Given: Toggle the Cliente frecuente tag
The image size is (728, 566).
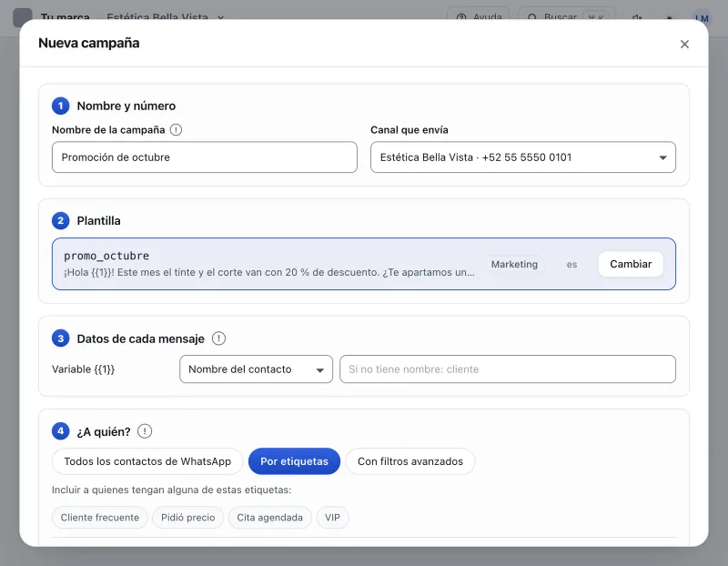Looking at the screenshot, I should point(100,517).
